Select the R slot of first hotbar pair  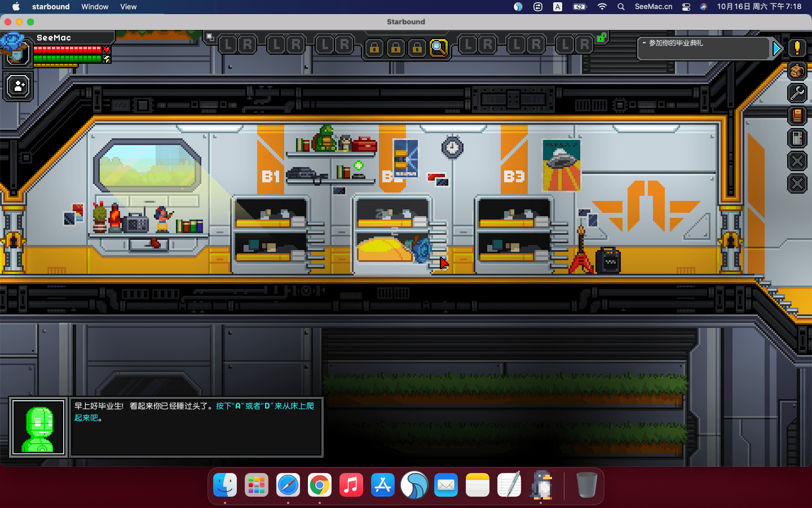248,45
